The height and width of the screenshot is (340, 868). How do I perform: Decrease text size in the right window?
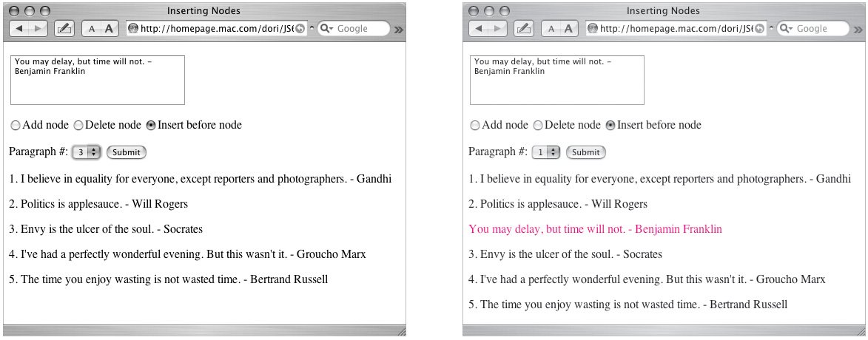point(551,29)
